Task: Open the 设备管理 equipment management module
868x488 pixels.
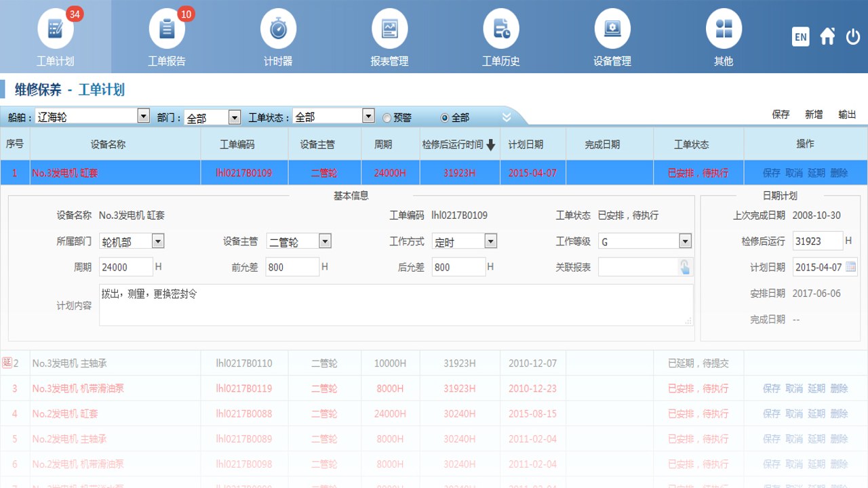Action: [x=612, y=37]
